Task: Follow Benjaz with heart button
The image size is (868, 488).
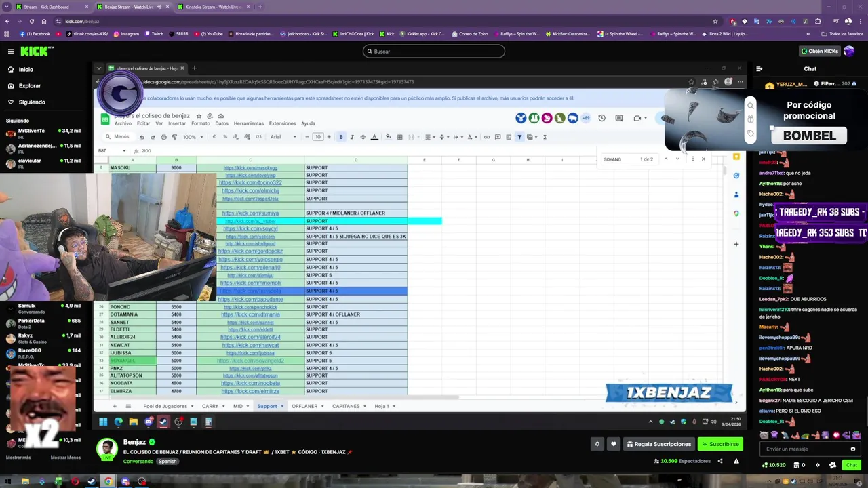Action: click(614, 444)
